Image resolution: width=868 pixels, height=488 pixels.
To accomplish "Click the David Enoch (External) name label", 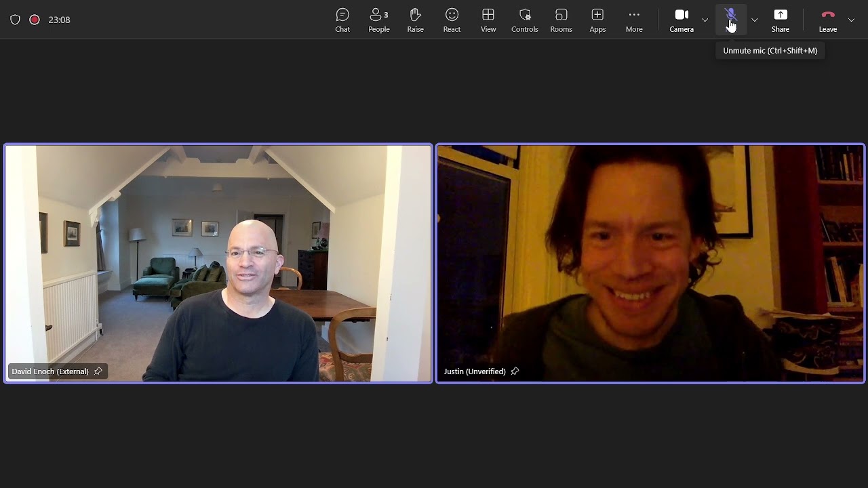I will 50,371.
